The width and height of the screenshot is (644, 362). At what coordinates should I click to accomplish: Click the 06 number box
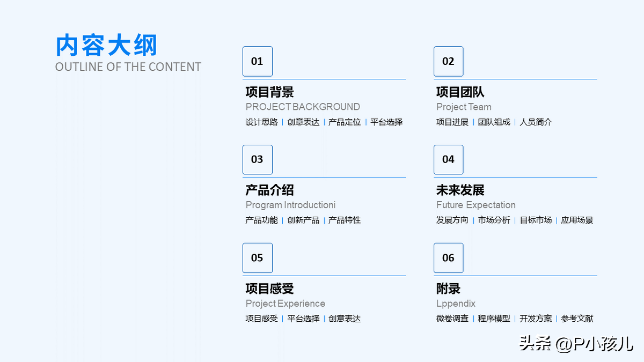[449, 258]
